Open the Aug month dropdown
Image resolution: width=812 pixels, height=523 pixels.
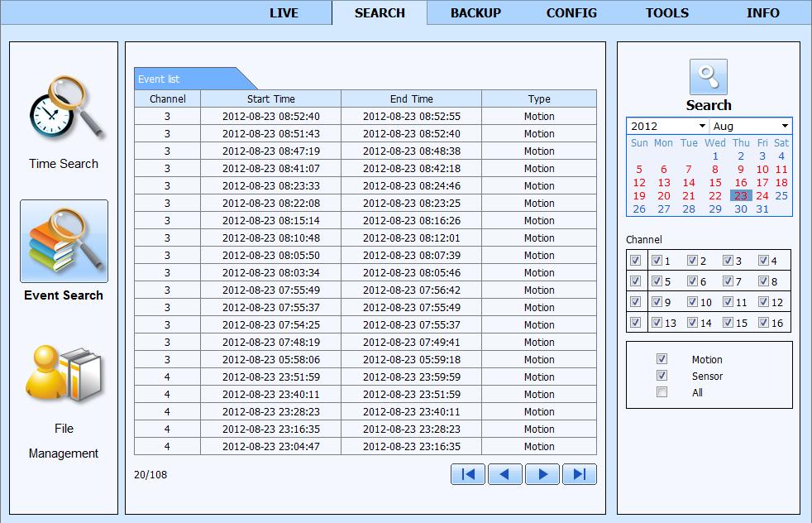(x=750, y=126)
